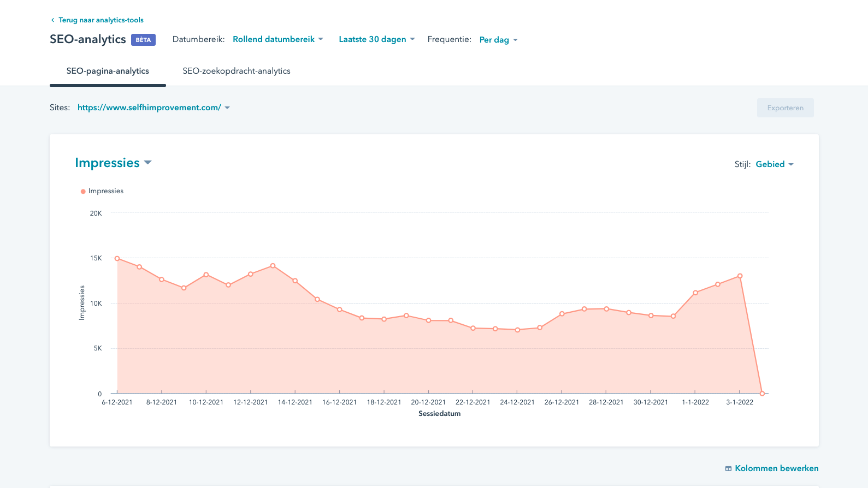Open the Laatste 30 dagen dropdown
868x488 pixels.
(x=376, y=39)
